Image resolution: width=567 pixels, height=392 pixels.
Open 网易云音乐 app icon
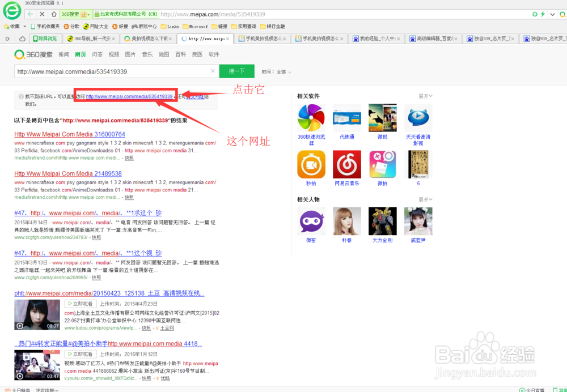pos(347,164)
